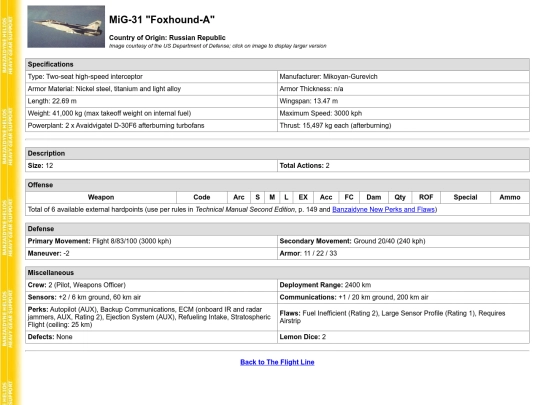Click the Miscellaneous section header
Image resolution: width=540 pixels, height=405 pixels.
point(277,272)
